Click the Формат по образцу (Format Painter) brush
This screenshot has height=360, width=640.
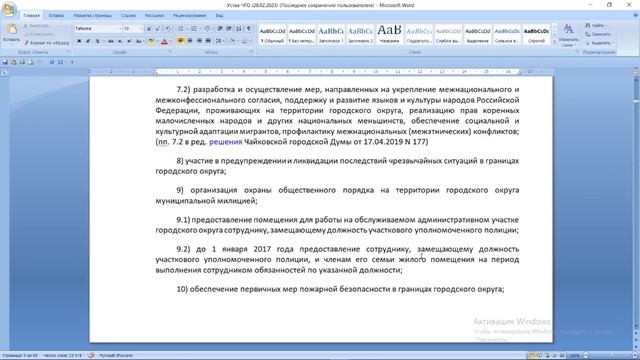pos(47,43)
